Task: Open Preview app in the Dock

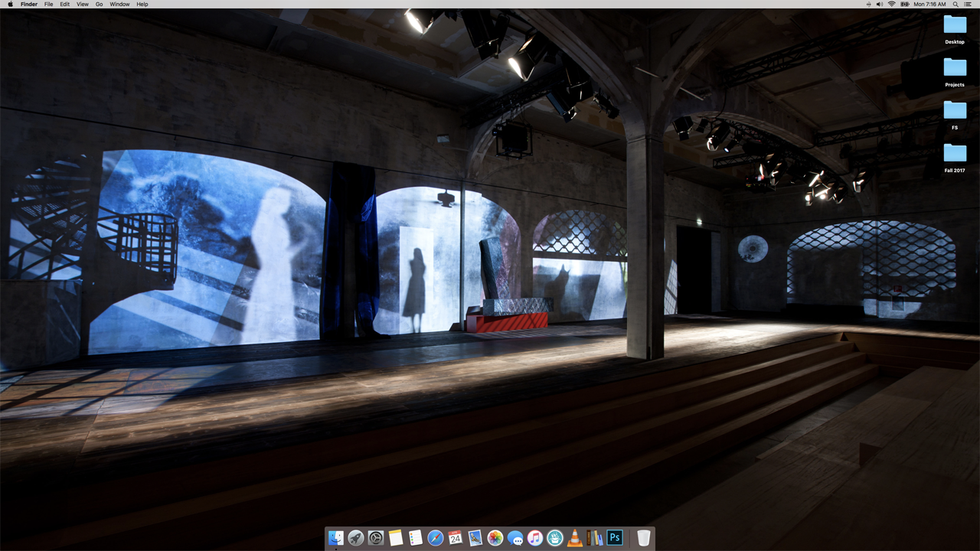Action: coord(475,538)
